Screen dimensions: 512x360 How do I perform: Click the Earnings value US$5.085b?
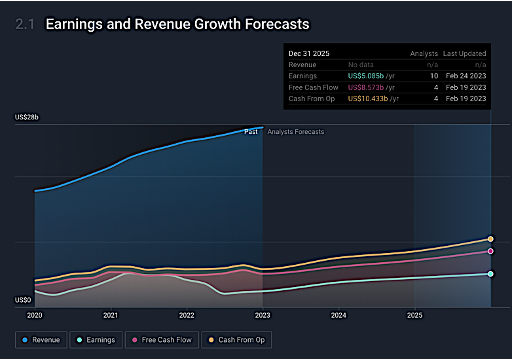(x=366, y=76)
